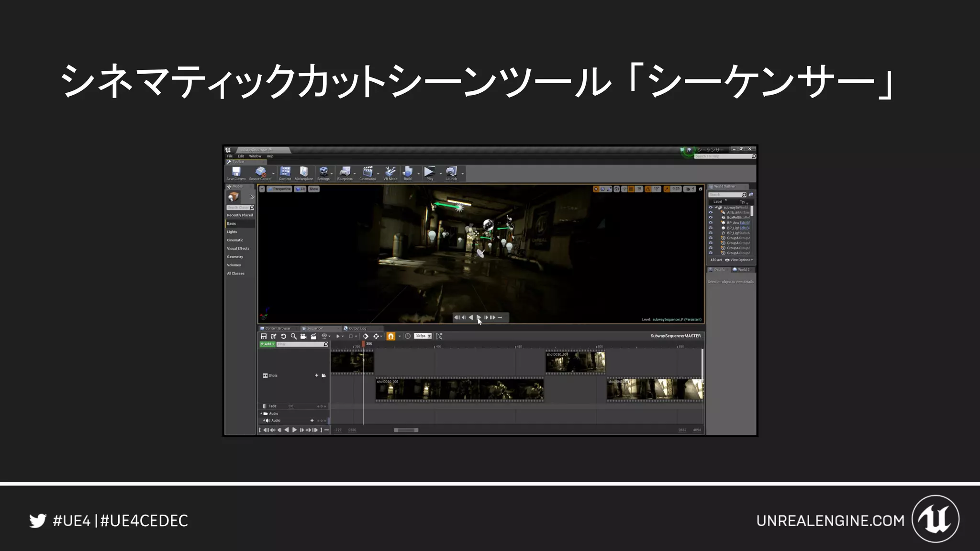980x551 pixels.
Task: Open the Window menu
Action: click(255, 156)
